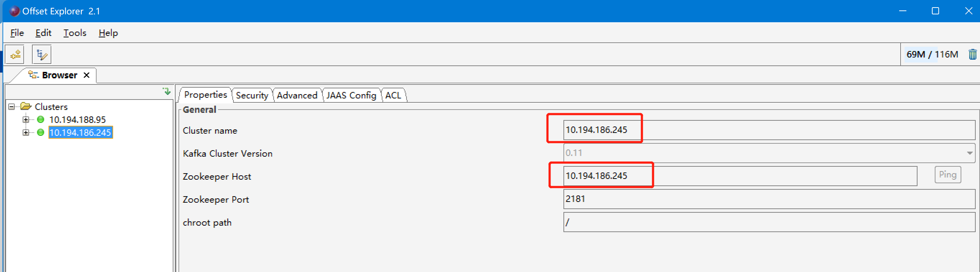
Task: Close the Browser tab
Action: coord(87,75)
